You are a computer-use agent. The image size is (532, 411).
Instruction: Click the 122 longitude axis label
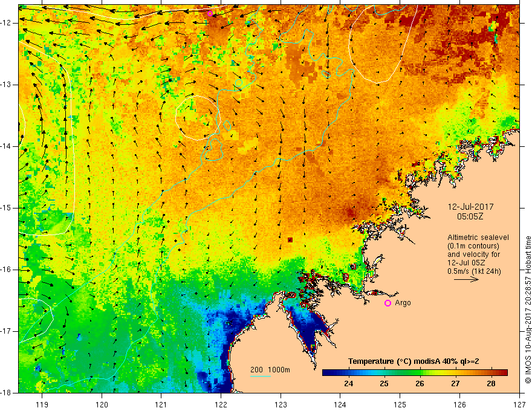point(221,404)
